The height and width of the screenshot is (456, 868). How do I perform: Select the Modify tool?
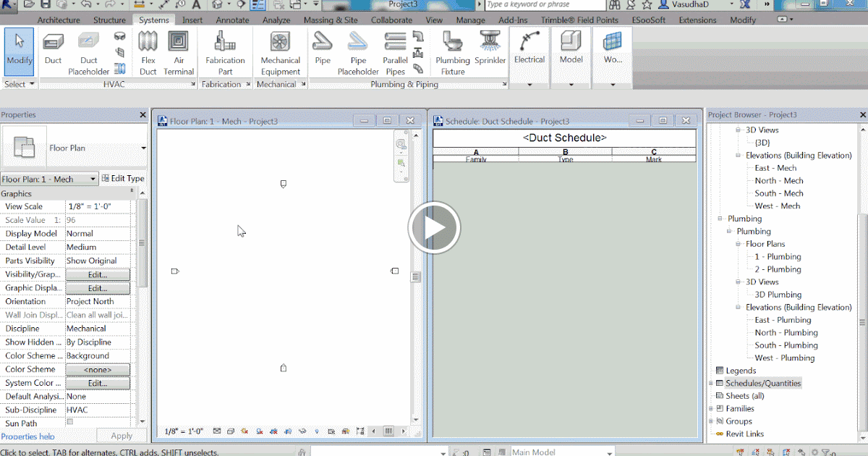(19, 52)
